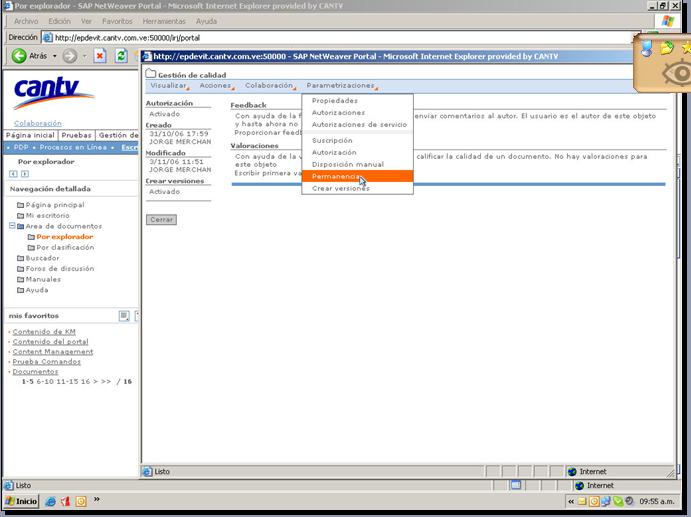Open the Favoritos menu in browser
The width and height of the screenshot is (691, 517).
pos(117,21)
